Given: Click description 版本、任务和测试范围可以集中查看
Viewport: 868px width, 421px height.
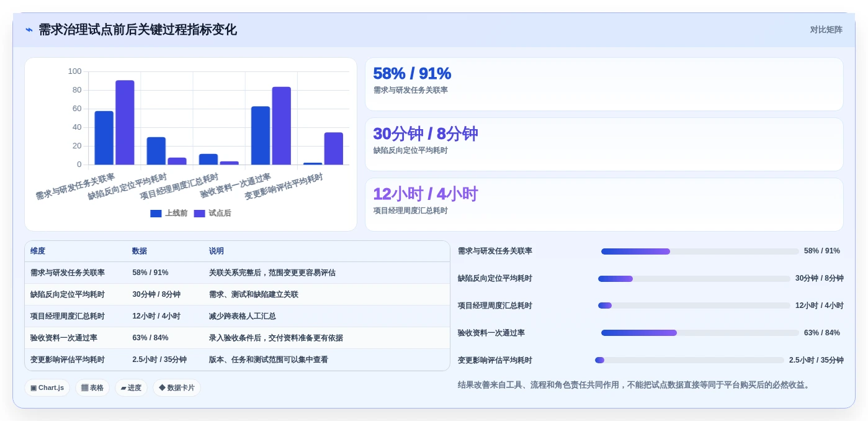Looking at the screenshot, I should pos(269,360).
